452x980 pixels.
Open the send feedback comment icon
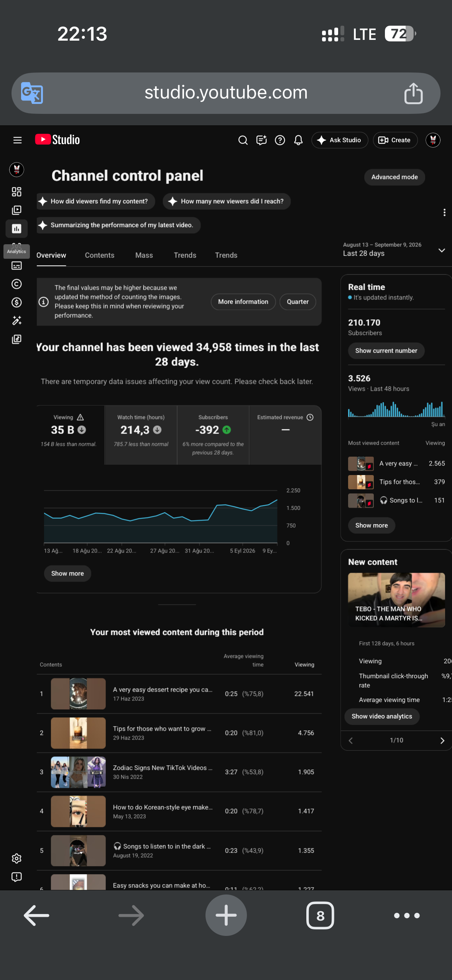click(x=261, y=140)
